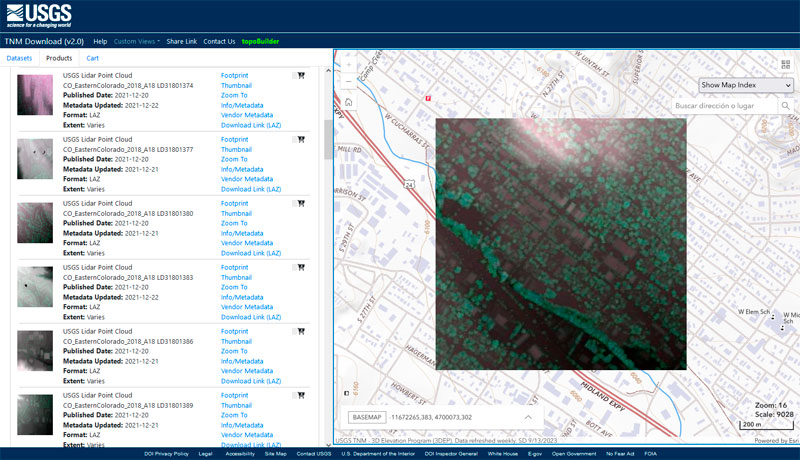The height and width of the screenshot is (460, 800).
Task: Open the Custom Views menu
Action: pyautogui.click(x=137, y=41)
